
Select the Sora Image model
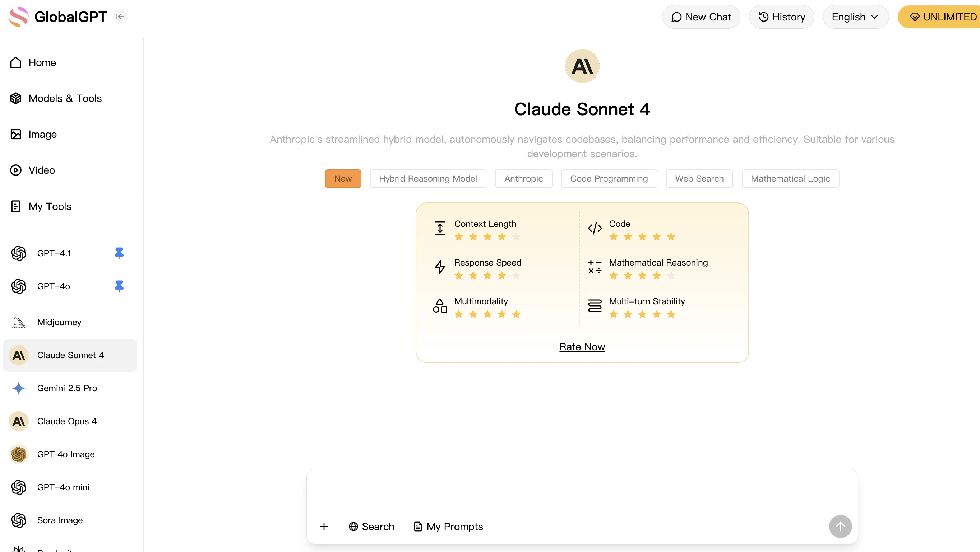click(60, 520)
